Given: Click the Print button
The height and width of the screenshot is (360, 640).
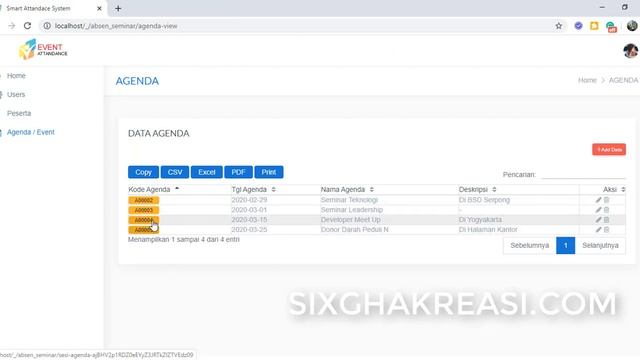Looking at the screenshot, I should (x=269, y=172).
